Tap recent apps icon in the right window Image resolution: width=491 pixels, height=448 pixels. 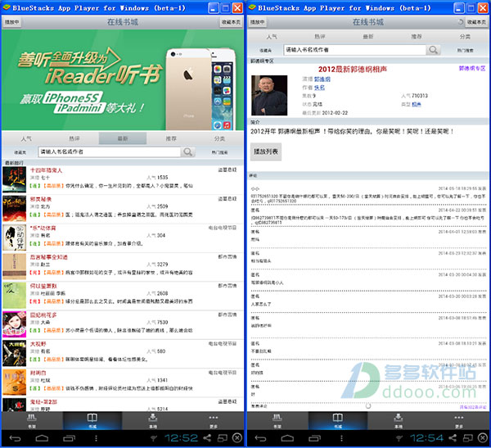click(315, 438)
